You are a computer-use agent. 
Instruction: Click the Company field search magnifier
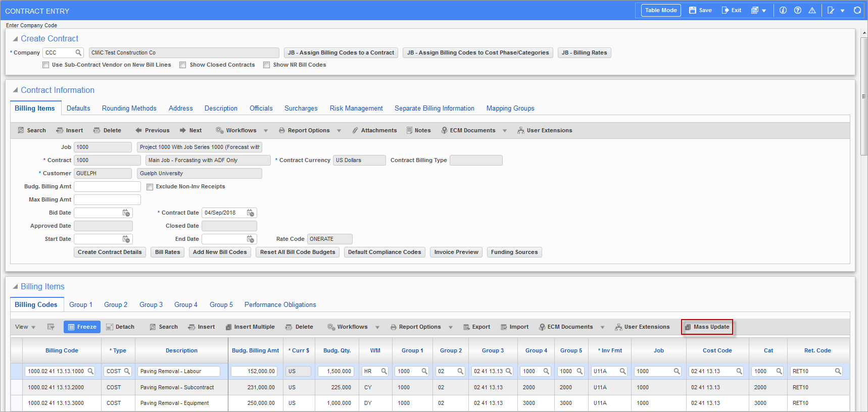[78, 53]
